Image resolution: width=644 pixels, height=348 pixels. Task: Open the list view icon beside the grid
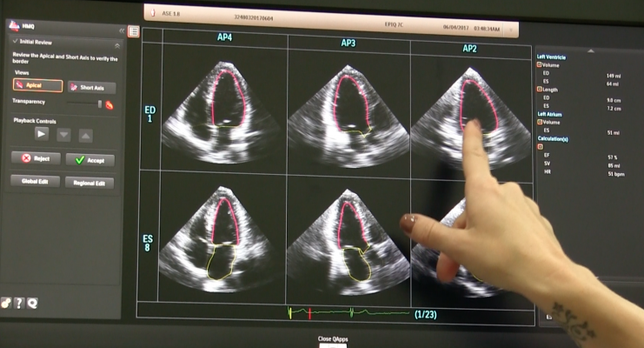[134, 31]
